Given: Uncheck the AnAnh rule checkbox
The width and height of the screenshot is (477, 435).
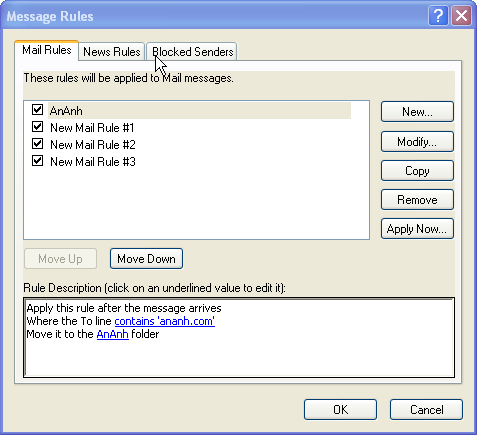Looking at the screenshot, I should tap(37, 109).
